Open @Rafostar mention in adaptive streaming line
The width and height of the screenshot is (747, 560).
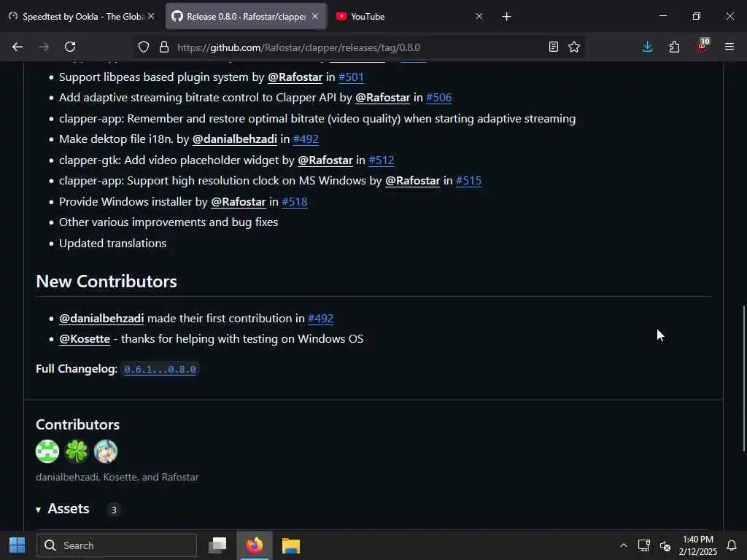coord(382,98)
